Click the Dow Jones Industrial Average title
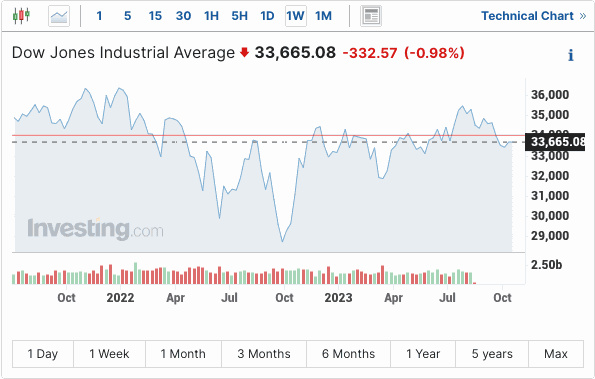Screen dimensions: 595x379 coord(123,53)
